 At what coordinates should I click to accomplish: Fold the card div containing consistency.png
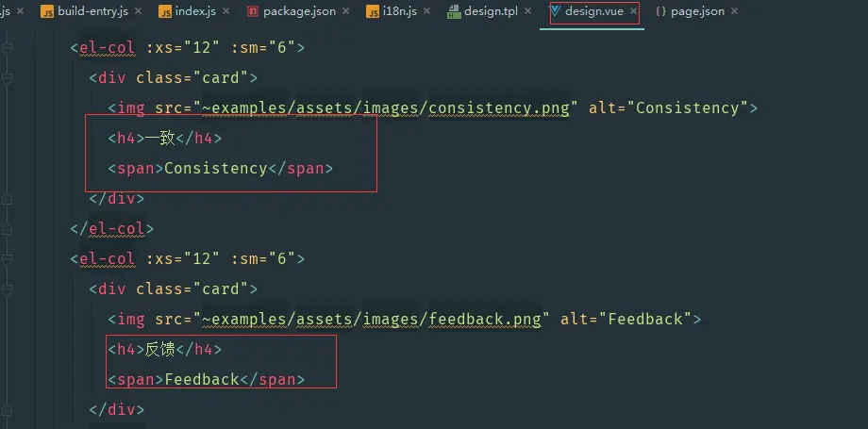pos(7,78)
